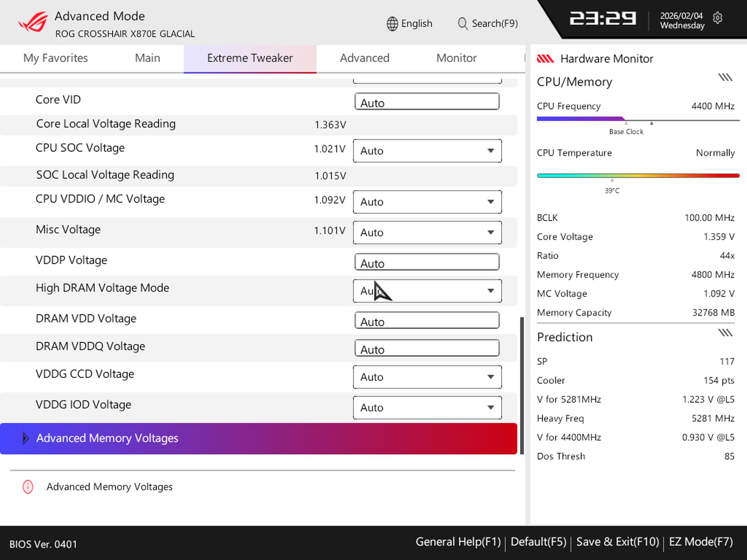Viewport: 747px width, 560px height.
Task: Click the Core VID Auto input field
Action: [427, 101]
